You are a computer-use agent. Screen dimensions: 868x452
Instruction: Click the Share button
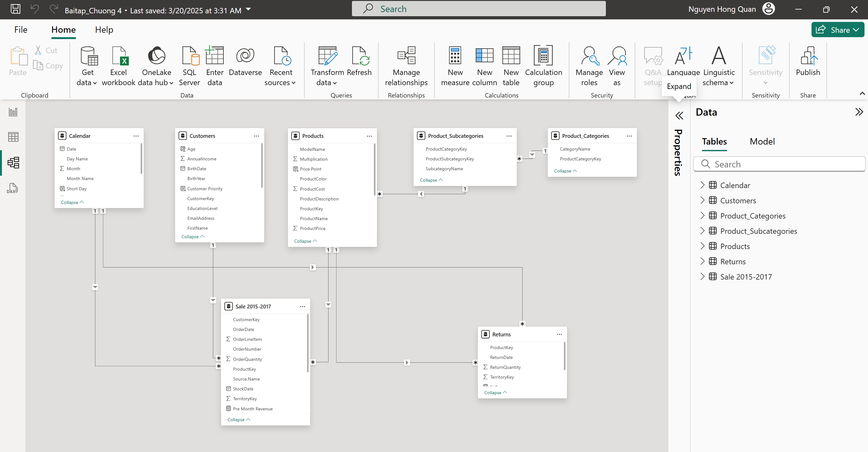tap(837, 30)
